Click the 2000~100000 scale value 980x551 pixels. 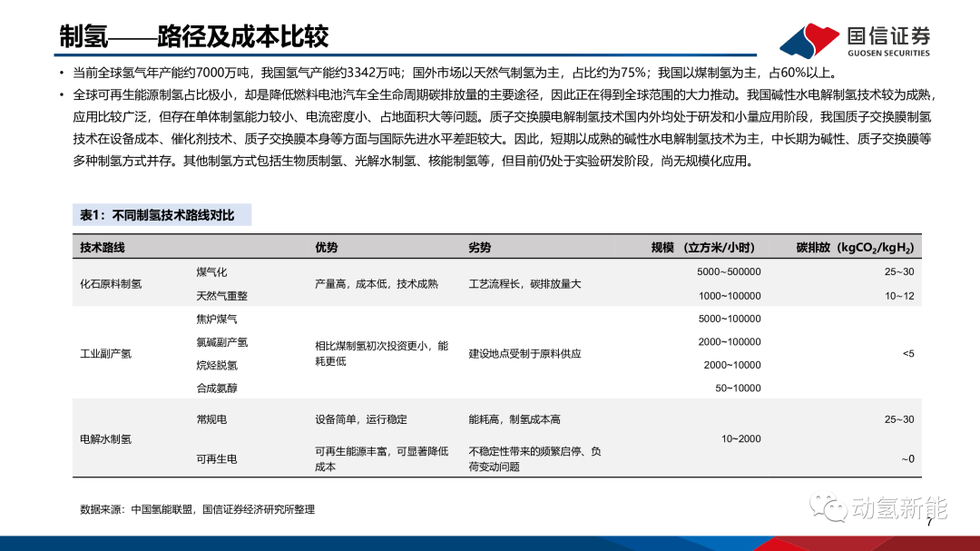[x=730, y=342]
